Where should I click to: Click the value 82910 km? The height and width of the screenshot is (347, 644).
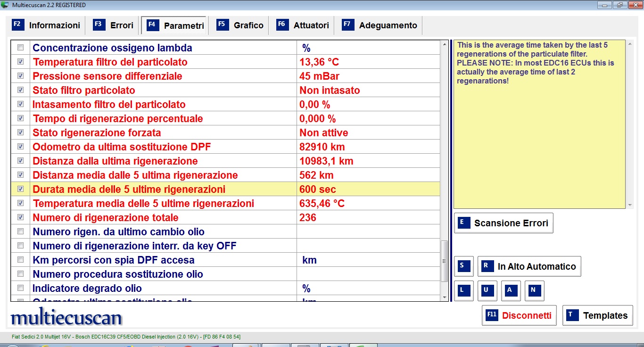[x=322, y=147]
